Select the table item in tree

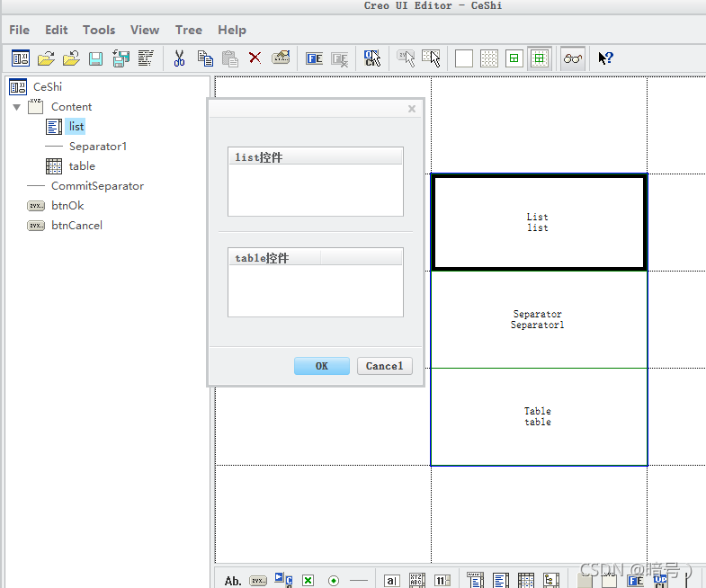pyautogui.click(x=81, y=166)
